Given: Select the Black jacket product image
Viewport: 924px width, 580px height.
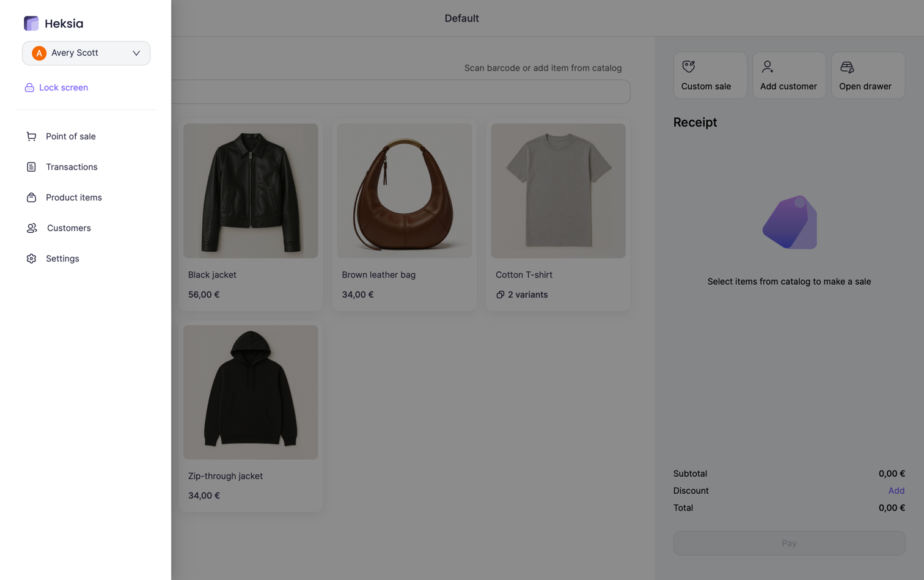Looking at the screenshot, I should (x=251, y=191).
